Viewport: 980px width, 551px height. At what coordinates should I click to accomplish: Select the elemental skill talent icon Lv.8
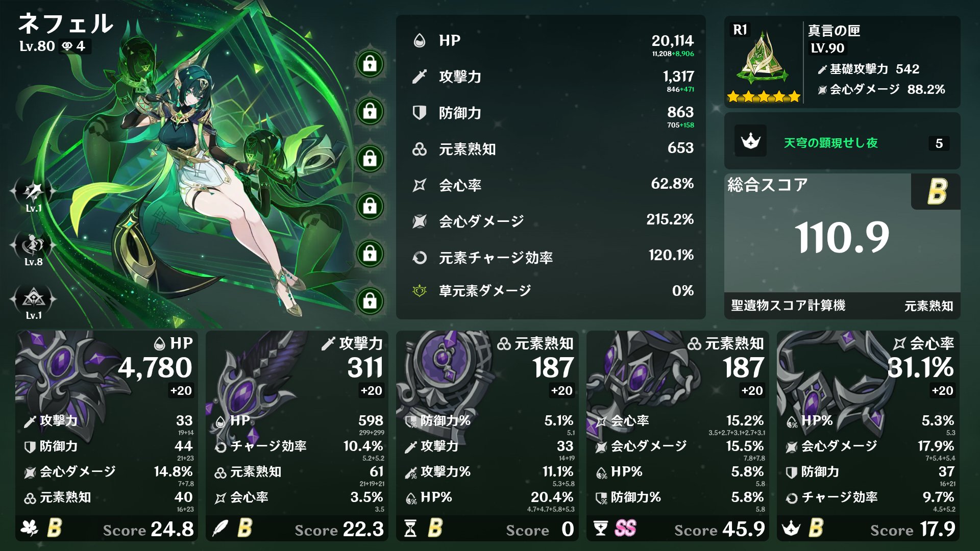(34, 245)
